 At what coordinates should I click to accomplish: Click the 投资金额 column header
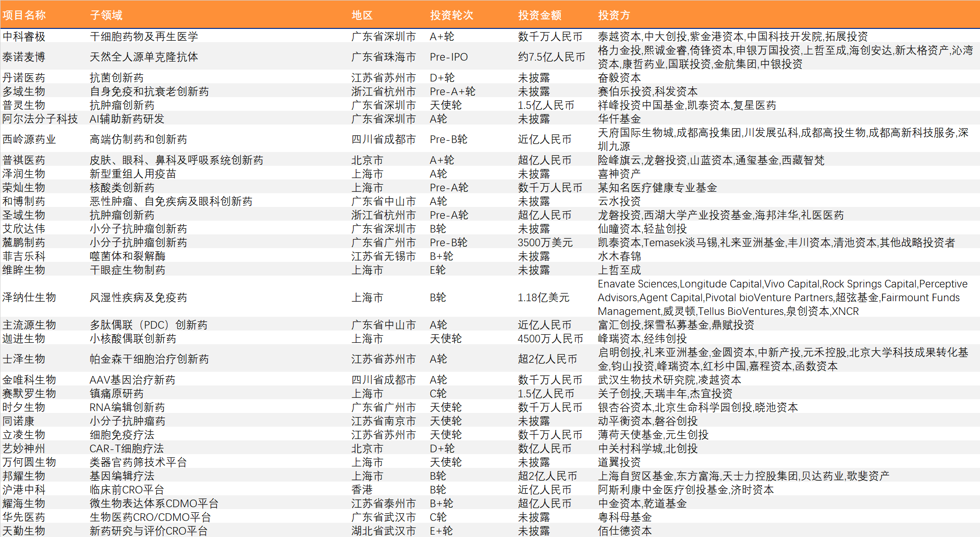pyautogui.click(x=539, y=15)
